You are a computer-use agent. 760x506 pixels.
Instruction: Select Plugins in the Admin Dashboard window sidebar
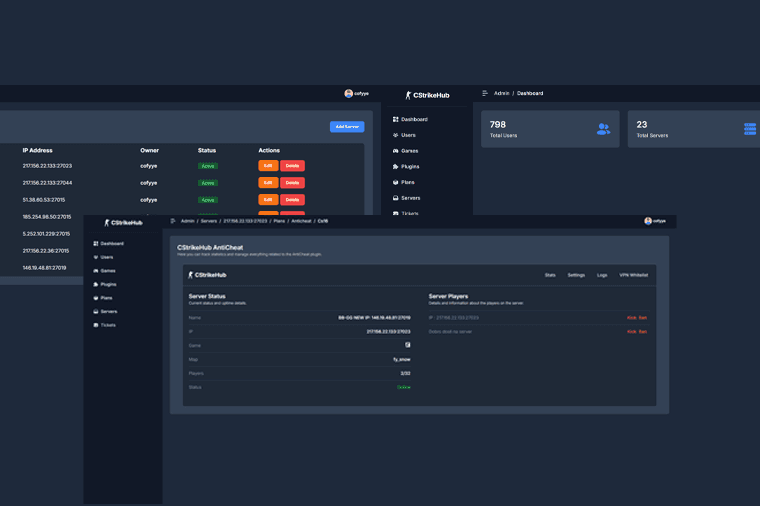pos(406,166)
